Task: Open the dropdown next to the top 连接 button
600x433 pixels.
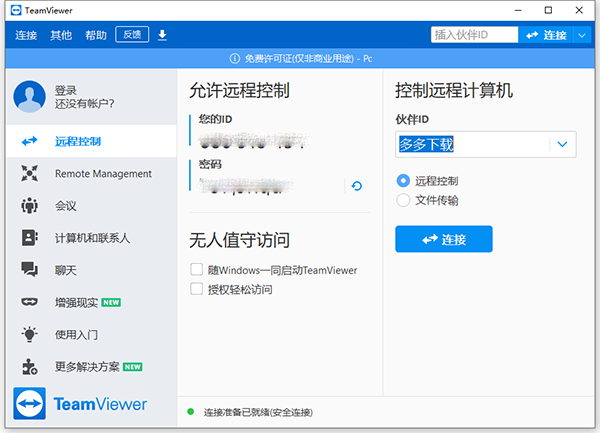Action: (582, 35)
